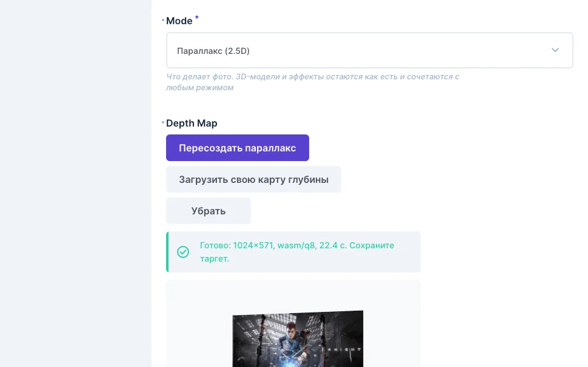Viewport: 588px width, 367px height.
Task: Click the Пересоздать параллакс button
Action: point(238,148)
